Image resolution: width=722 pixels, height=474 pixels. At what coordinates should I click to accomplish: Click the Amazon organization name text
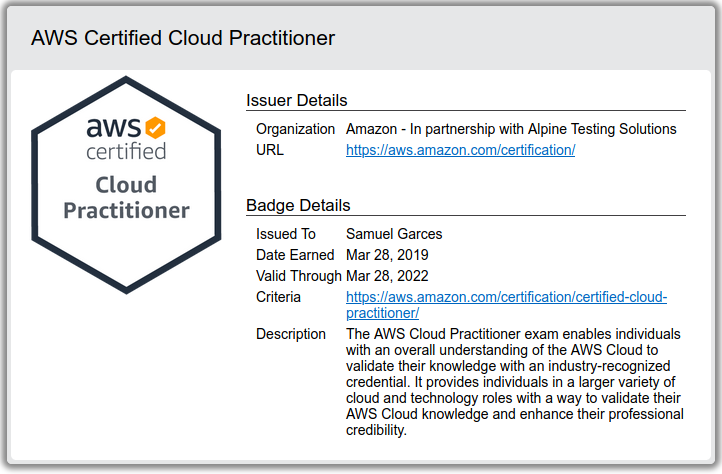(511, 129)
